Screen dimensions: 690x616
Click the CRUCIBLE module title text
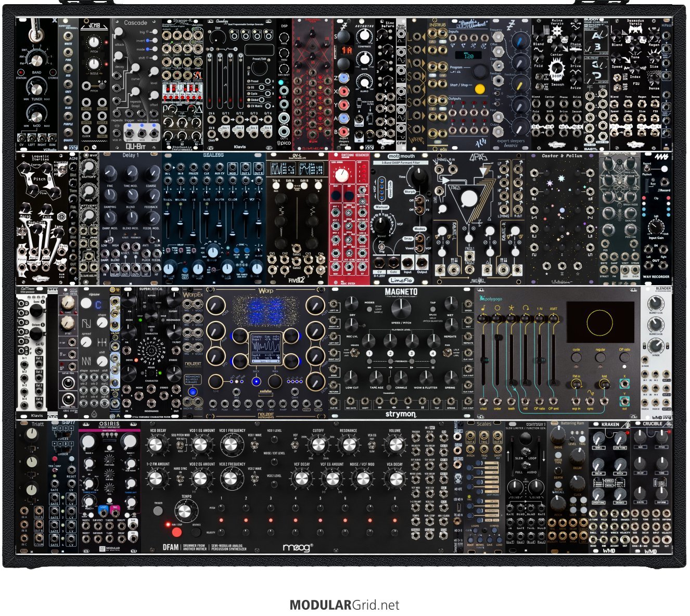tap(652, 424)
